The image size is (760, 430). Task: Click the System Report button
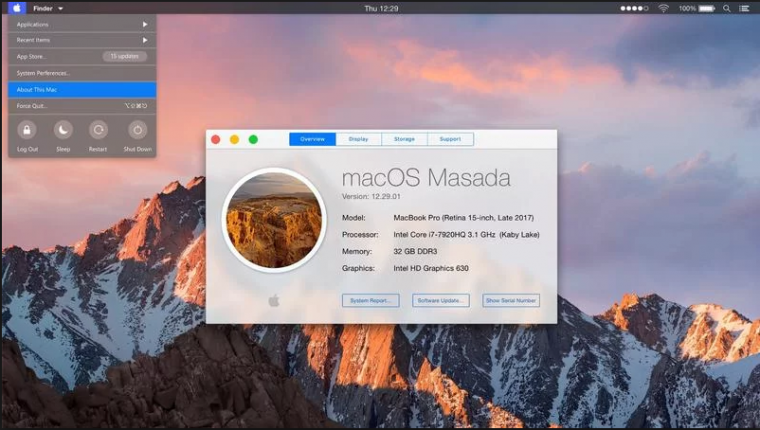[x=371, y=300]
